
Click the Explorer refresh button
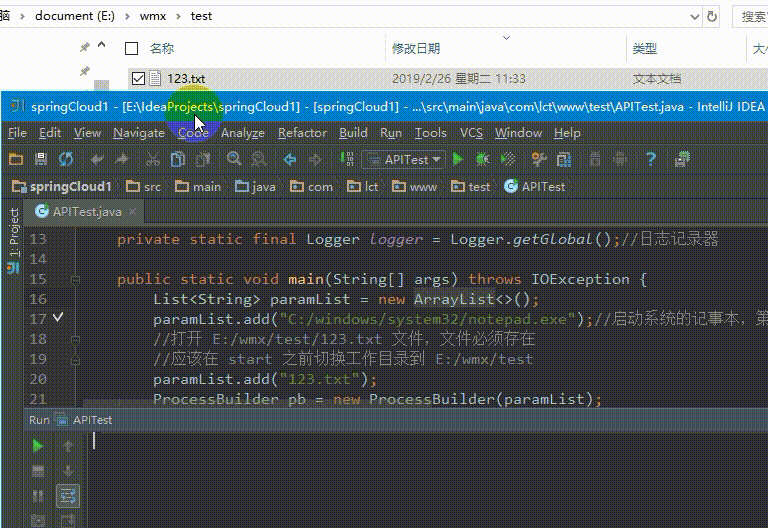[712, 17]
